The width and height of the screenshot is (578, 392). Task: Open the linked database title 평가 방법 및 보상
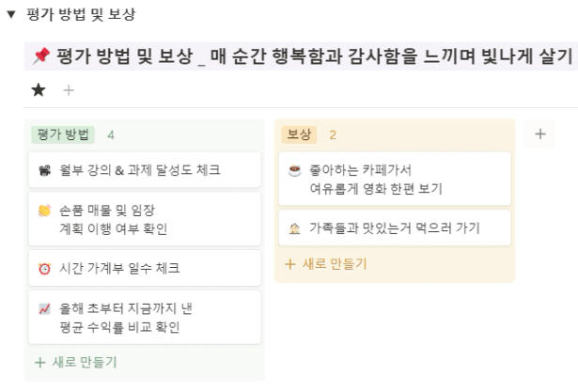tap(314, 56)
